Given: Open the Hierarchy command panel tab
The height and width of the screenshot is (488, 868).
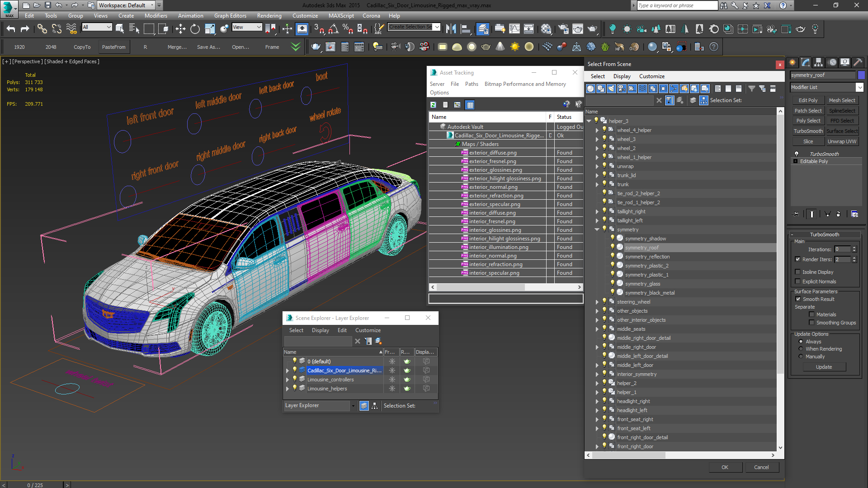Looking at the screenshot, I should 818,62.
